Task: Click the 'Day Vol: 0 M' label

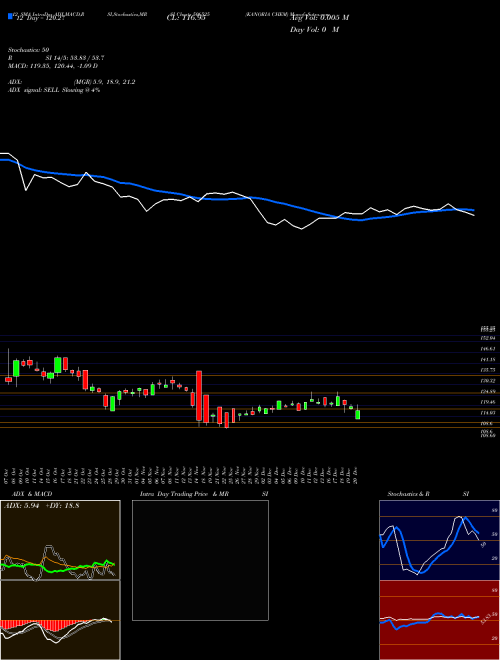Action: pos(314,30)
